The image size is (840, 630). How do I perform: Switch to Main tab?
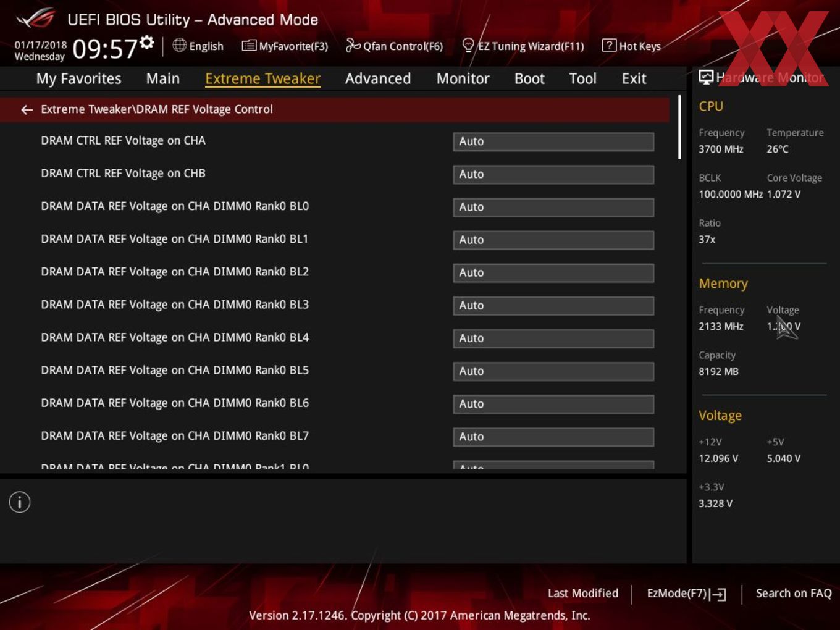163,78
